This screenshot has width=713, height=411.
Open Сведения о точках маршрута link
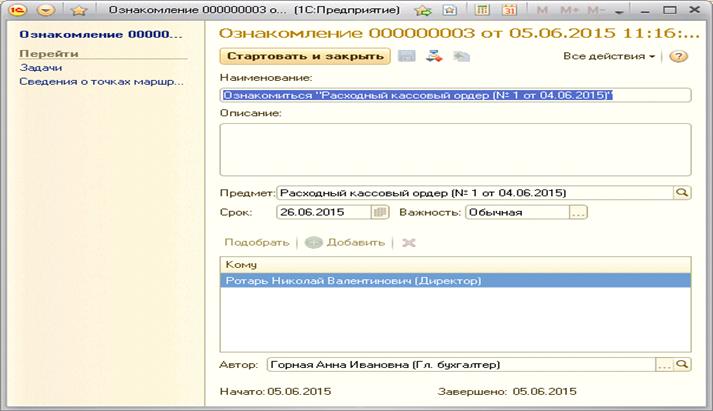click(102, 81)
